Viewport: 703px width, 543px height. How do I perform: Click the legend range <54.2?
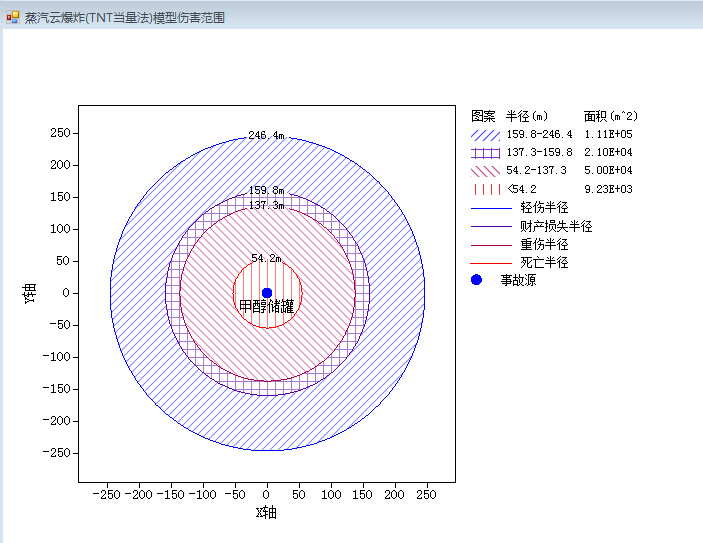click(x=522, y=189)
